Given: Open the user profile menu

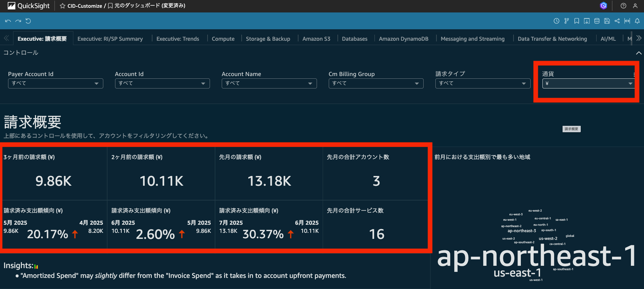Looking at the screenshot, I should click(x=635, y=6).
